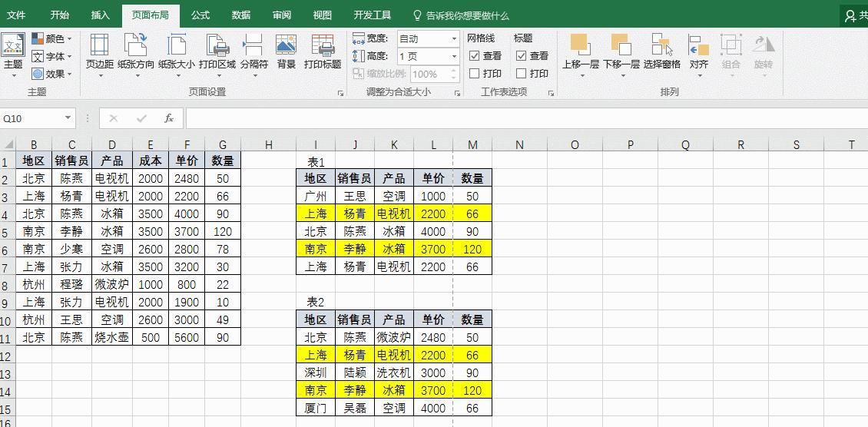This screenshot has width=868, height=427.
Task: Click cell containing 程璐
Action: (71, 284)
